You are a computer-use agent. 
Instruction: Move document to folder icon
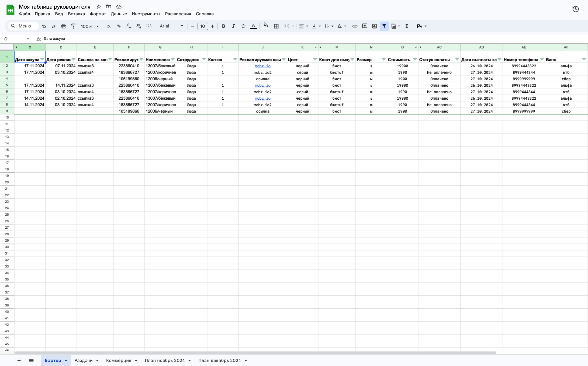(x=109, y=6)
